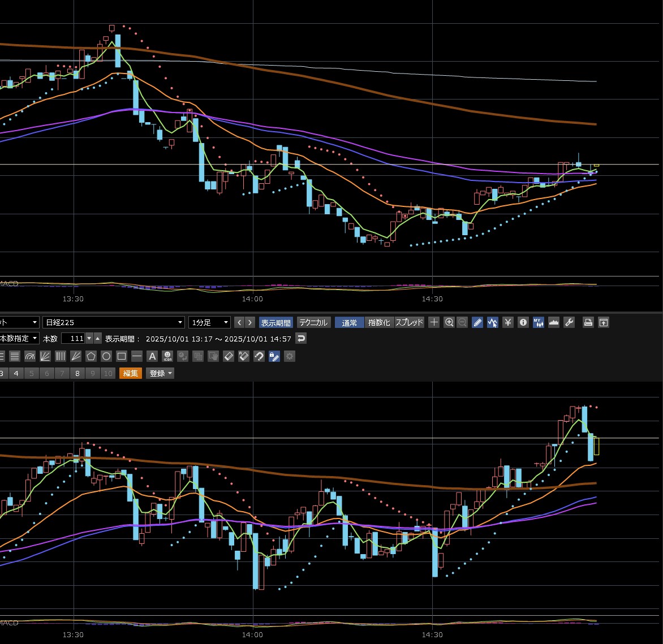Toggle the crosshair cursor button
Screen dimensions: 663x644
[434, 322]
